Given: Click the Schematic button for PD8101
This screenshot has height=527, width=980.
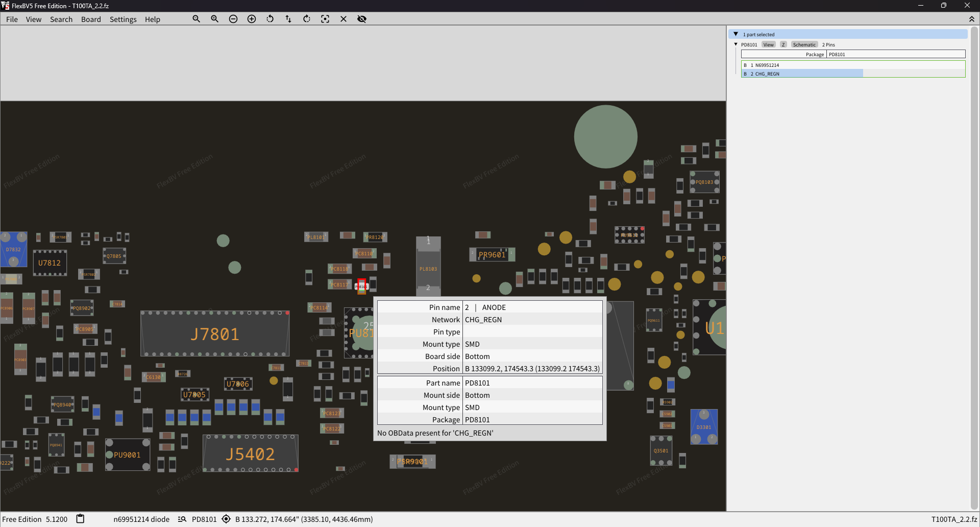Looking at the screenshot, I should click(804, 44).
